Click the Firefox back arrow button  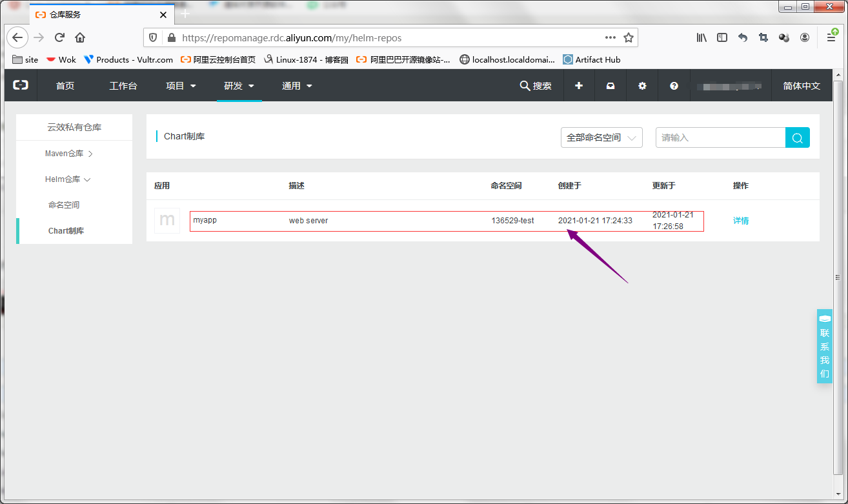pyautogui.click(x=17, y=37)
